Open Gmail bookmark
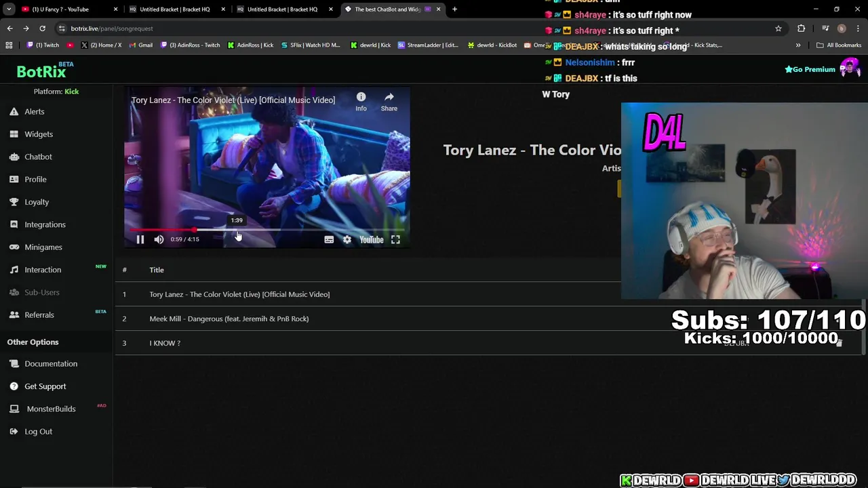 pos(141,45)
